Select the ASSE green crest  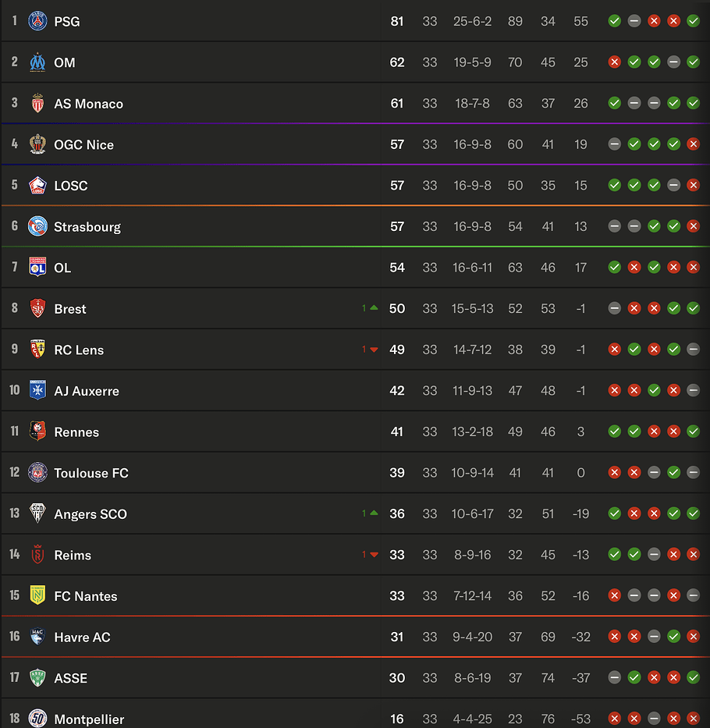pos(37,677)
